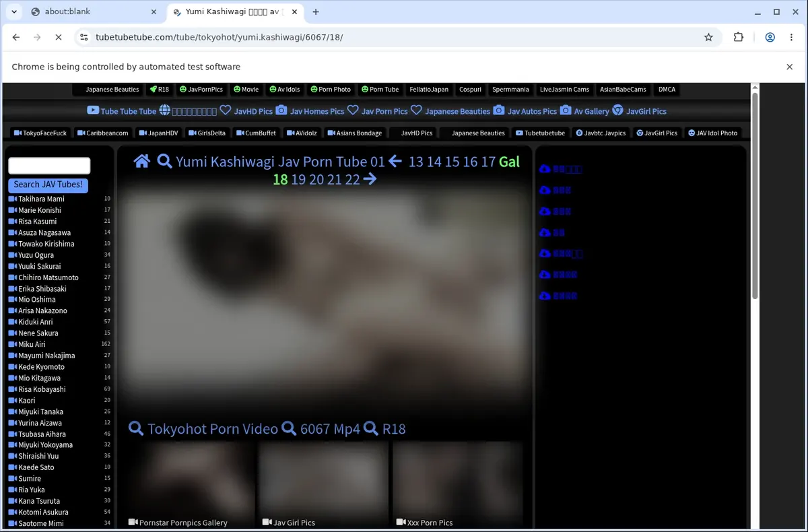This screenshot has width=808, height=532.
Task: Open the JapanHDV link
Action: coord(158,133)
